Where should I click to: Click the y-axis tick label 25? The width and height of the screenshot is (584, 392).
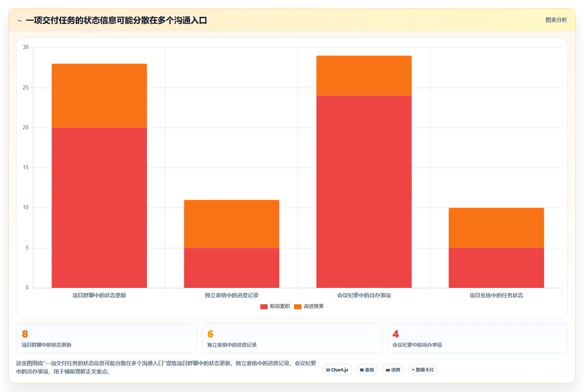coord(26,88)
